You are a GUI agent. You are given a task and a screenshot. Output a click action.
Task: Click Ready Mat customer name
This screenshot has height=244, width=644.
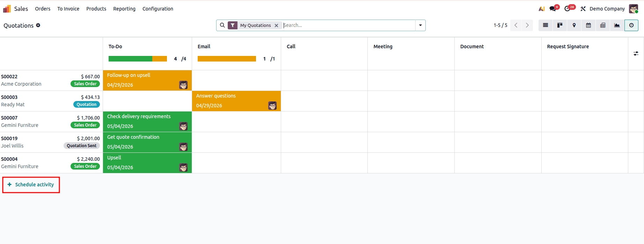(13, 105)
